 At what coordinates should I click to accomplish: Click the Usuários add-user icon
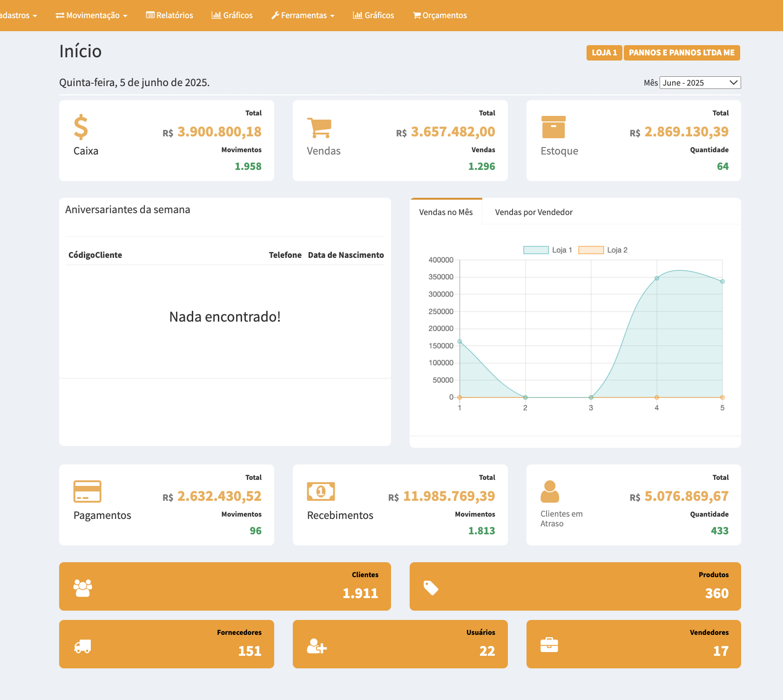point(317,646)
